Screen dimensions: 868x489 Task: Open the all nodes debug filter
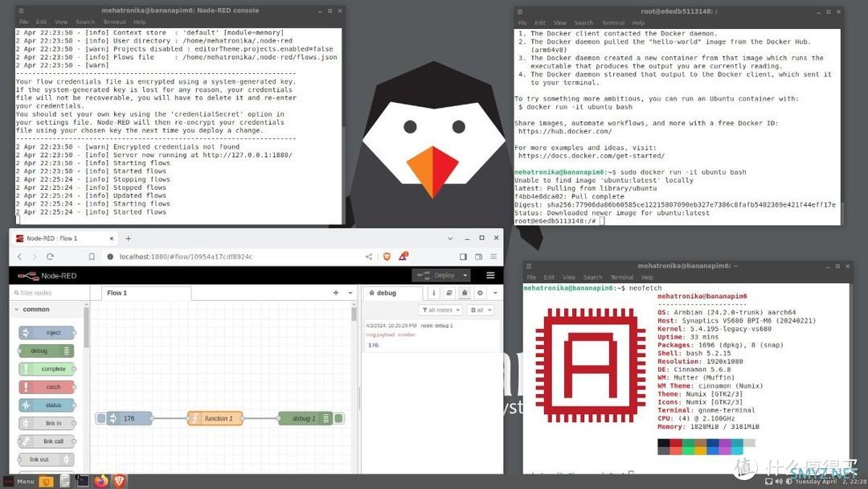(x=440, y=310)
